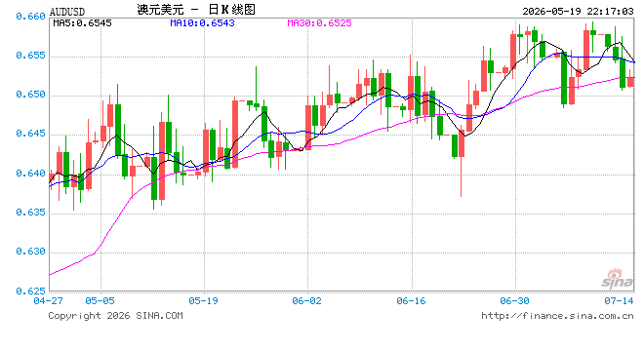Viewport: 644px width, 351px height.
Task: Click the Sina logo watermark
Action: point(617,279)
